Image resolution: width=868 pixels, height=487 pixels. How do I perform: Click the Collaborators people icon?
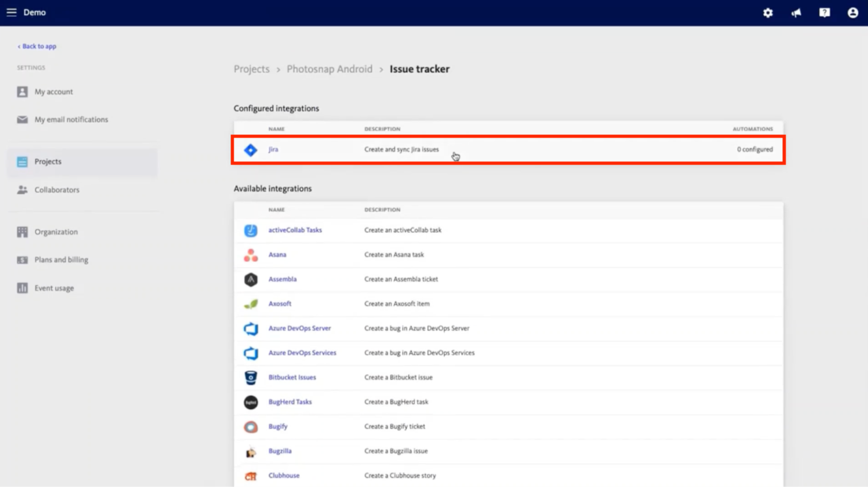click(22, 190)
